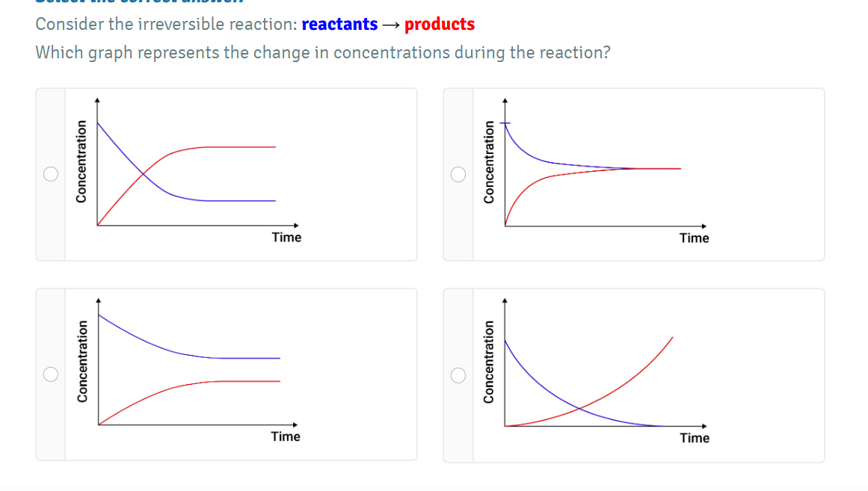The height and width of the screenshot is (491, 868).
Task: Click "Concentration" label on the converging-curves graph
Action: (x=490, y=162)
